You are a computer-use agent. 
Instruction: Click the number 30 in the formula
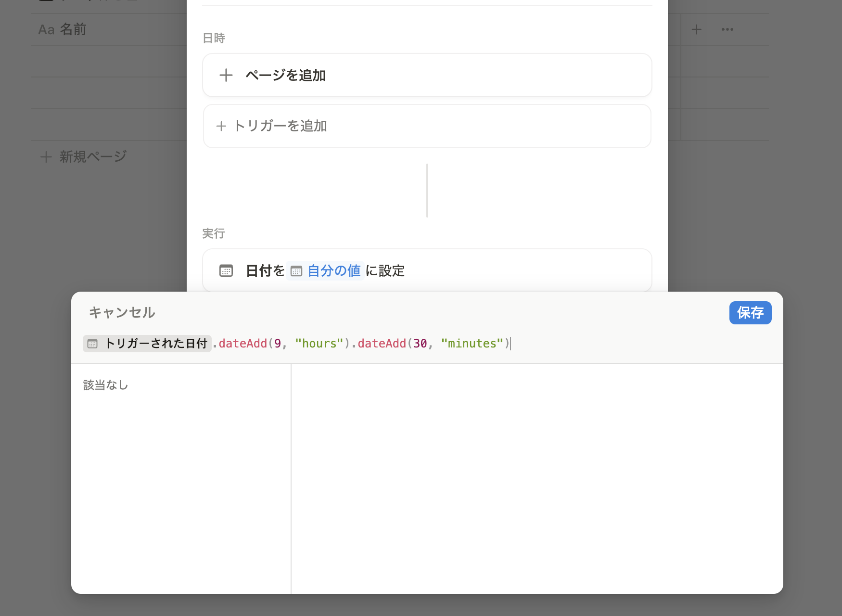click(x=420, y=344)
